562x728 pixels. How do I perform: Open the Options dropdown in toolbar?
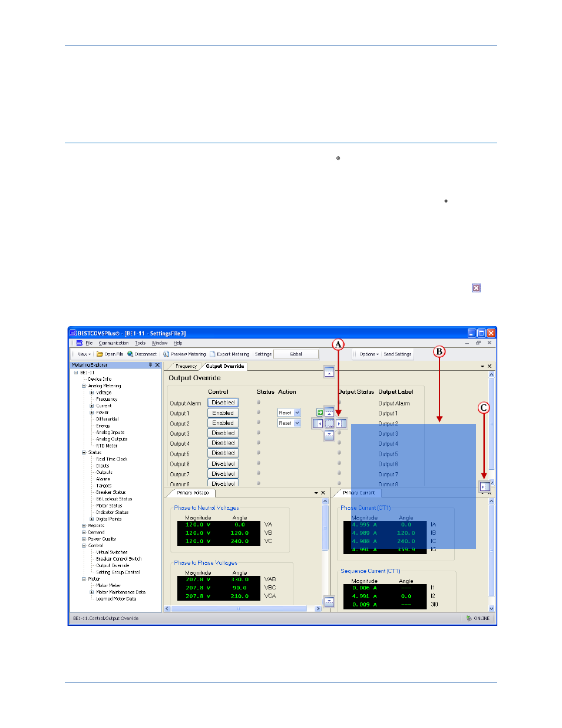click(369, 354)
